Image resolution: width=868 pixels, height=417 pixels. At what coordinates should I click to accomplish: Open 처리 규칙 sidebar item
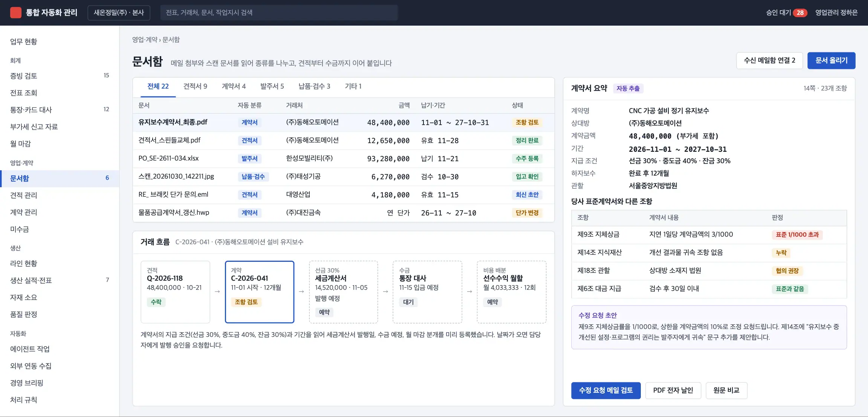click(x=60, y=400)
